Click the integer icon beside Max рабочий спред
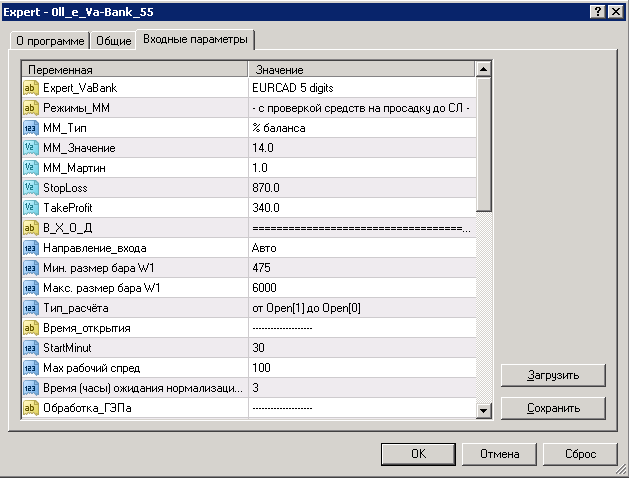The width and height of the screenshot is (629, 478). pyautogui.click(x=31, y=368)
